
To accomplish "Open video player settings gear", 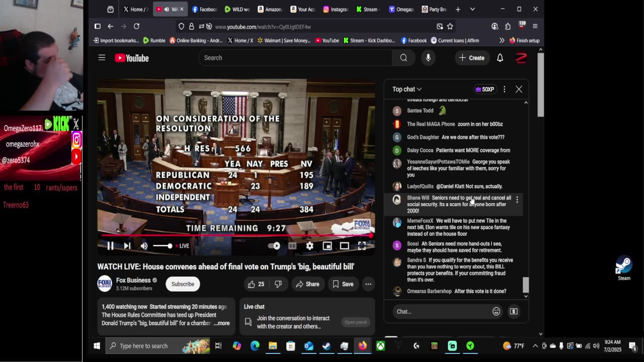I will point(310,246).
